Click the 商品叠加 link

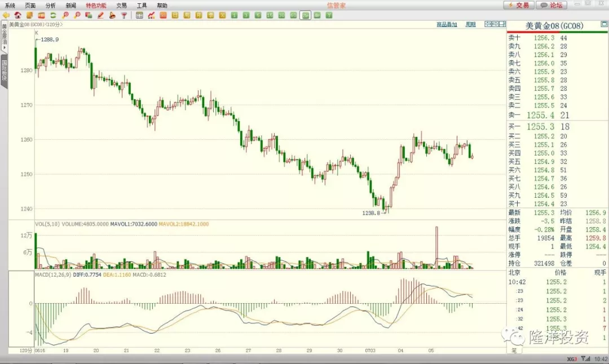coord(447,24)
